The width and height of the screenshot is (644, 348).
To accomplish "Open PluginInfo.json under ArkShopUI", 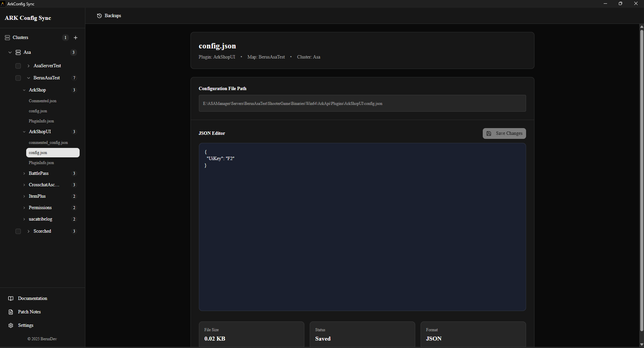I will [41, 163].
